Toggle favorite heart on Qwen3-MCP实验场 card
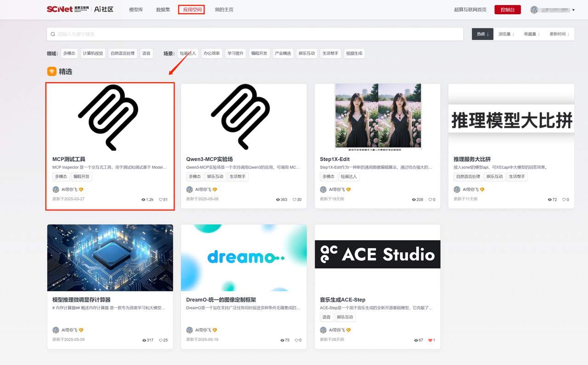Image resolution: width=588 pixels, height=365 pixels. pos(294,200)
